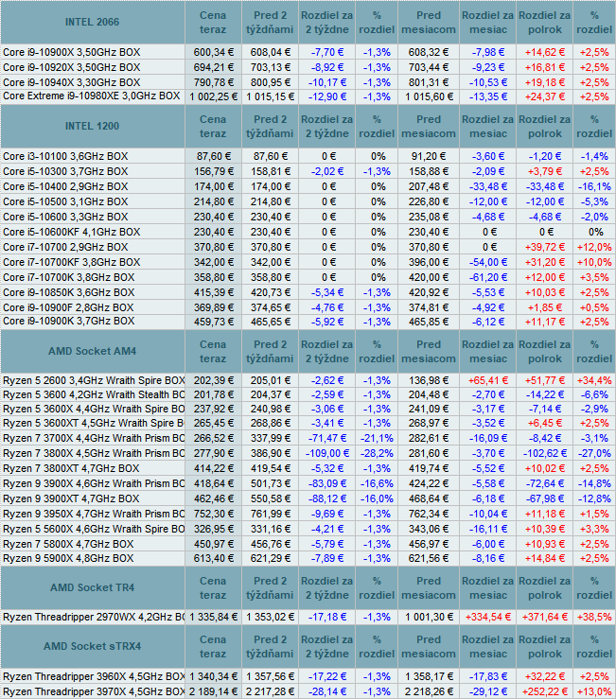The width and height of the screenshot is (616, 699).
Task: Click Core i3-10100 3,6GHz BOX name
Action: [x=65, y=156]
